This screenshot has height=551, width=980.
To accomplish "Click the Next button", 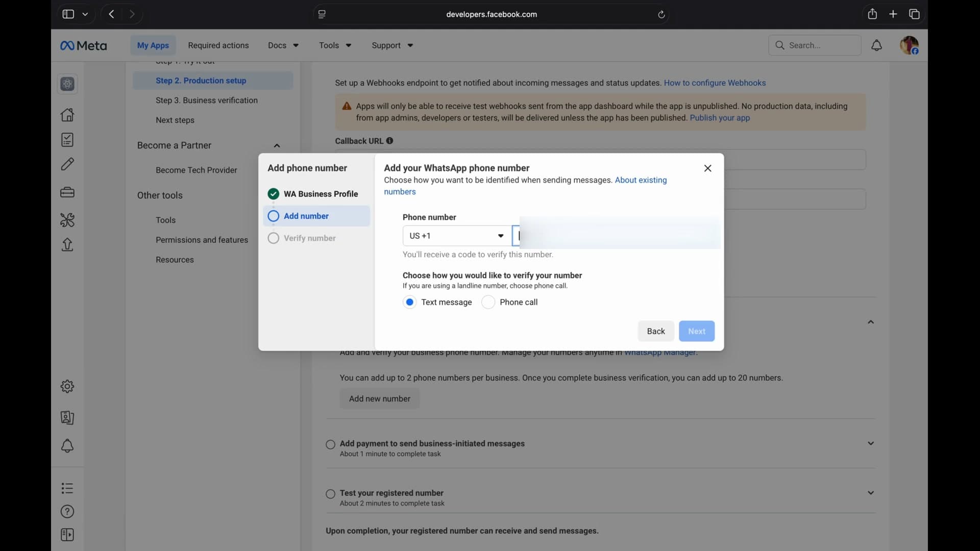I will pos(697,332).
